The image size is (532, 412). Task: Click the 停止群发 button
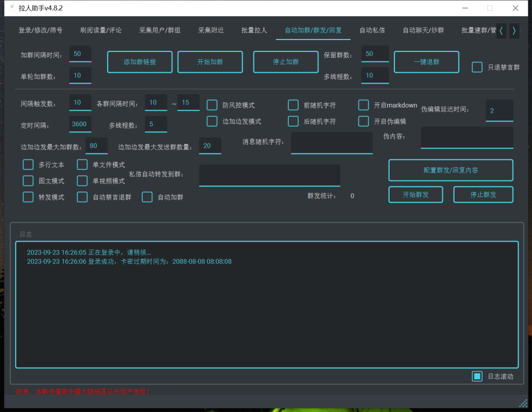(x=483, y=194)
